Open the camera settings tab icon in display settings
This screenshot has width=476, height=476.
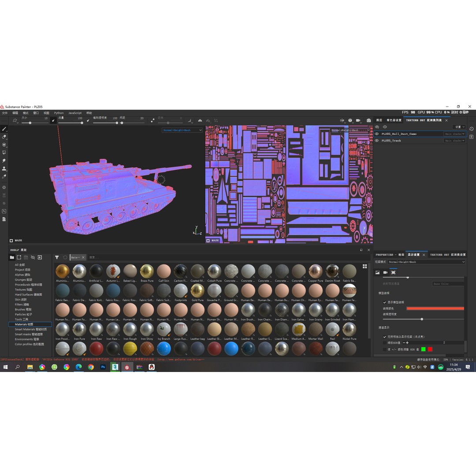(x=385, y=273)
